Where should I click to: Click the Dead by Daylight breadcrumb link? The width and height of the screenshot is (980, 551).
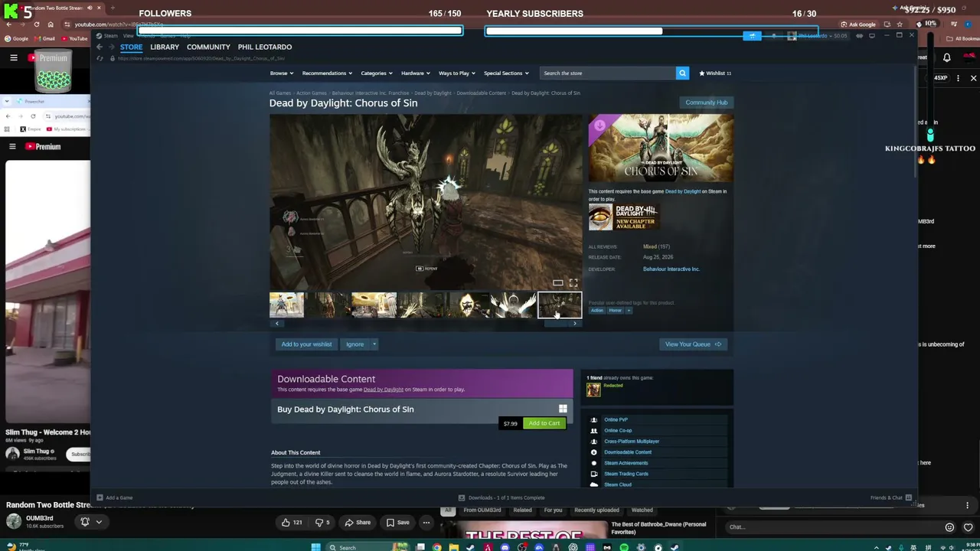click(x=433, y=93)
